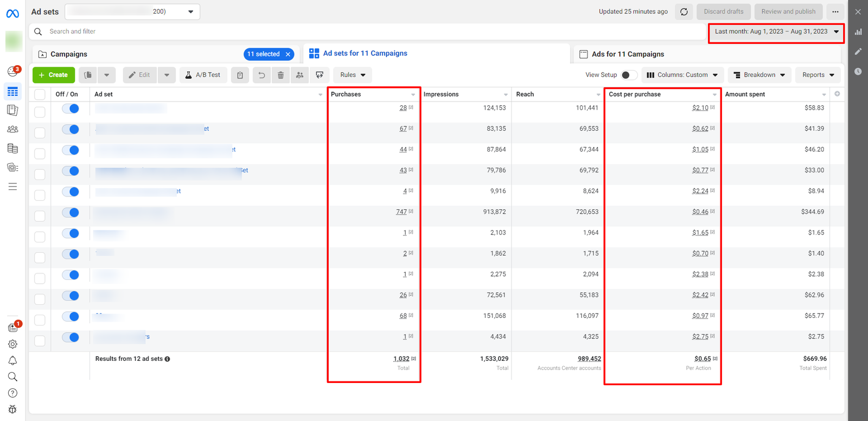Open the Campaigns table view sidebar icon

click(12, 92)
